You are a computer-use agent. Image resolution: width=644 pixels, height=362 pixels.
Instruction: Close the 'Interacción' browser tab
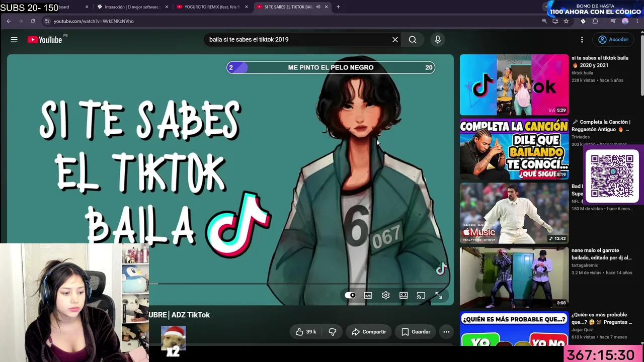point(167,7)
